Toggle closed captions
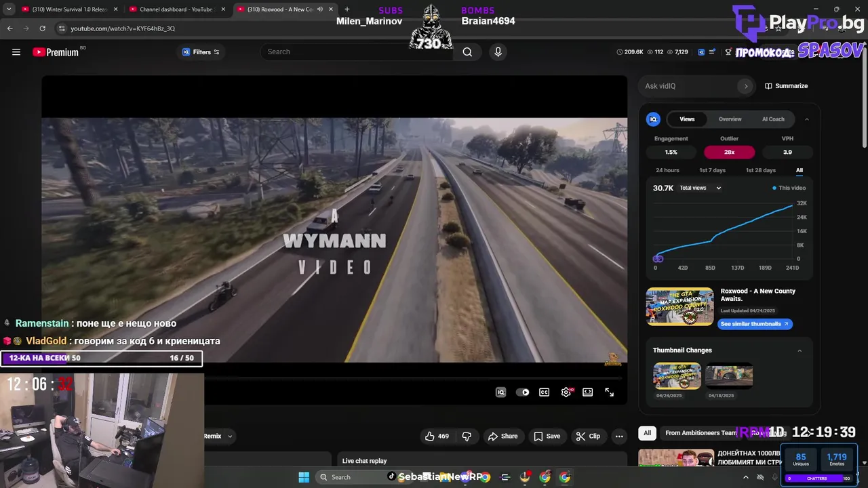The height and width of the screenshot is (488, 868). (x=544, y=392)
